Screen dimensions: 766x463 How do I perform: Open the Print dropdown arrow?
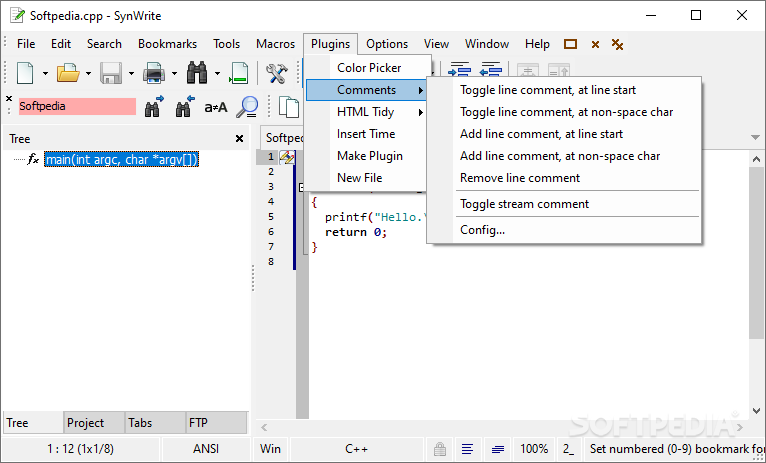point(174,74)
